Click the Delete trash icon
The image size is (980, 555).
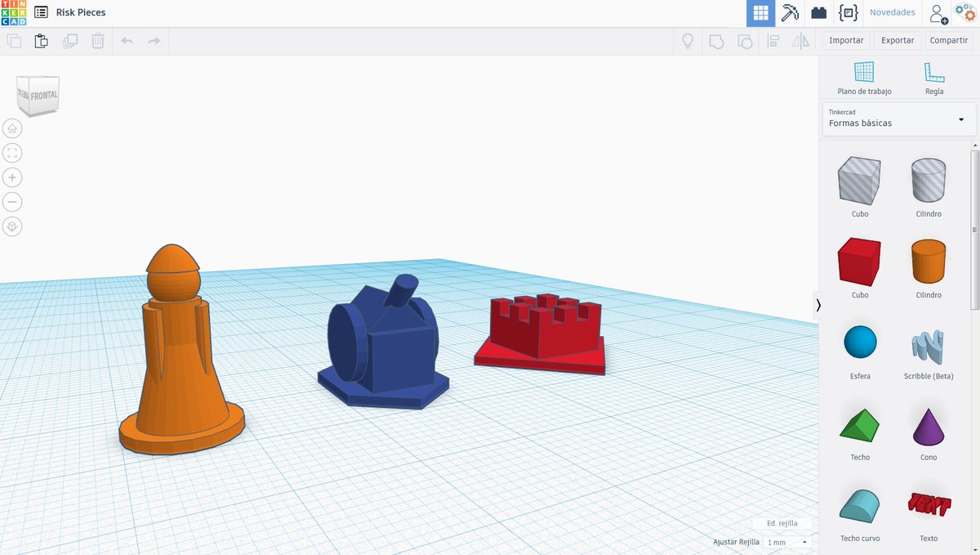pyautogui.click(x=97, y=41)
